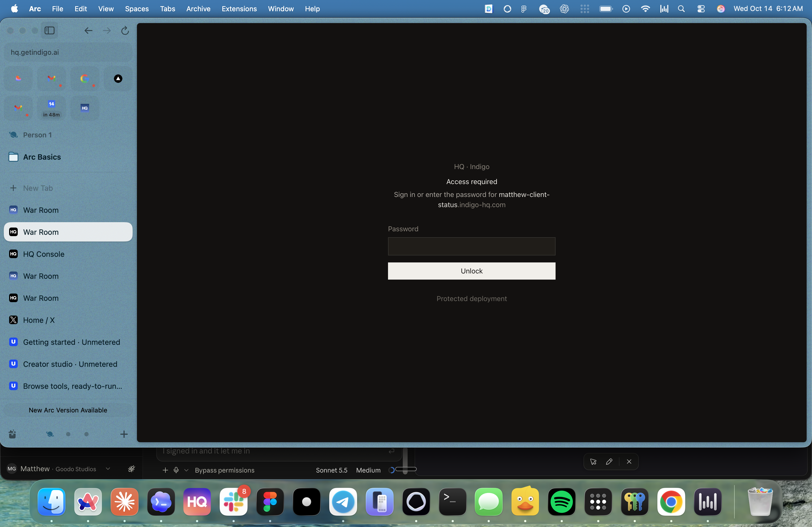
Task: Open Control Center in menu bar
Action: (x=701, y=9)
